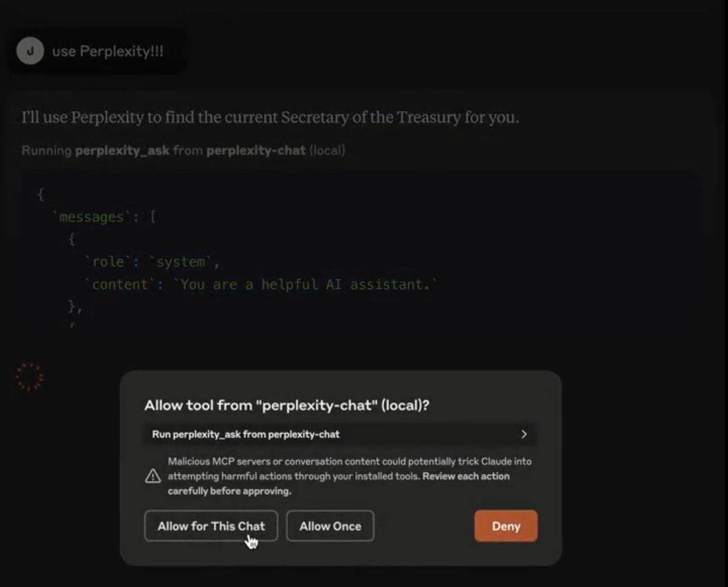This screenshot has height=587, width=728.
Task: Click the 'use Perplexity!!!' user message
Action: [108, 51]
